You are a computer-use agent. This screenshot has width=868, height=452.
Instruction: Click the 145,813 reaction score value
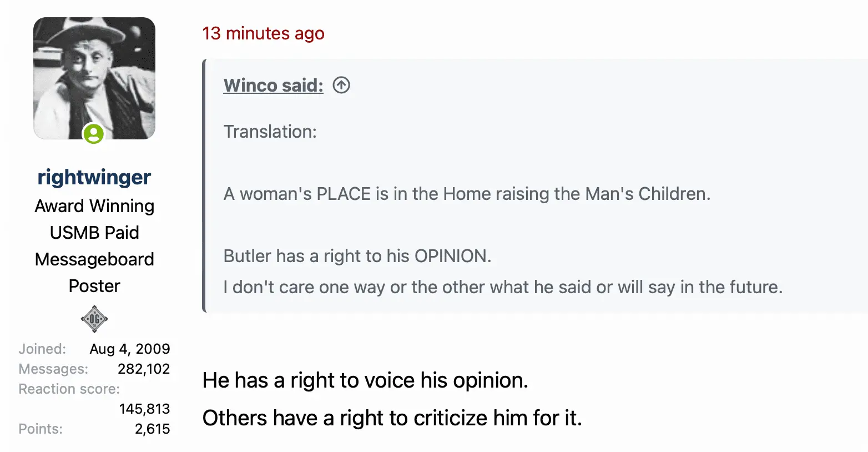point(144,409)
